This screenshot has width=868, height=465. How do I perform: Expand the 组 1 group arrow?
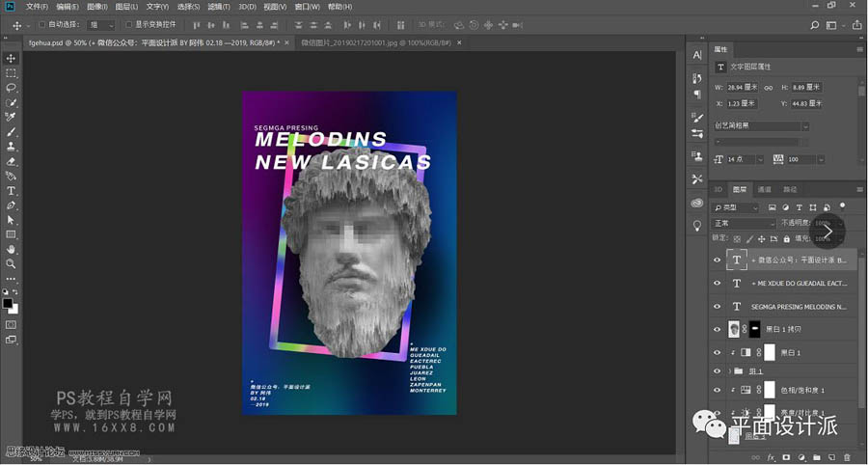tap(730, 370)
